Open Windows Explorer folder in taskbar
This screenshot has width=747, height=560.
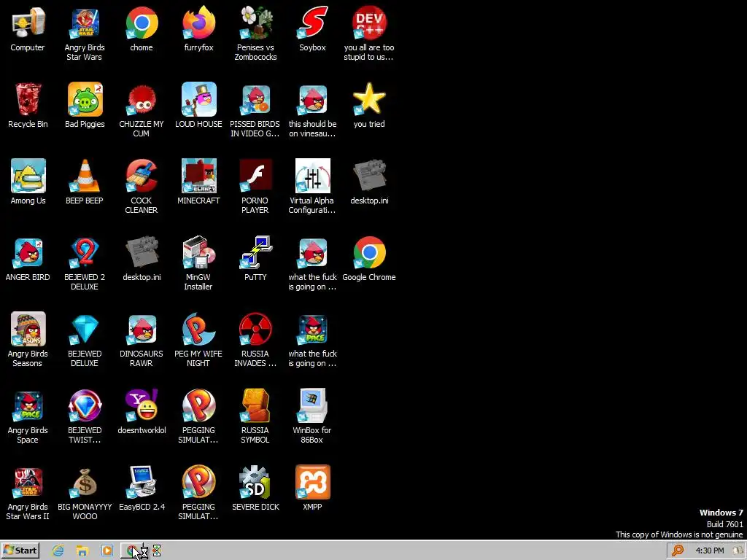pyautogui.click(x=82, y=551)
